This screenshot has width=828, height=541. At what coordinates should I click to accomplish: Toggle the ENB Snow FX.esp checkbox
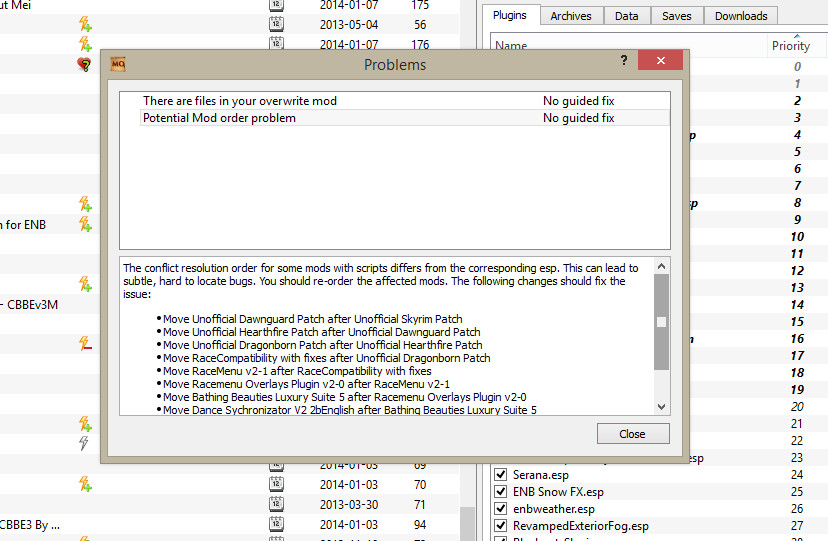coord(502,492)
